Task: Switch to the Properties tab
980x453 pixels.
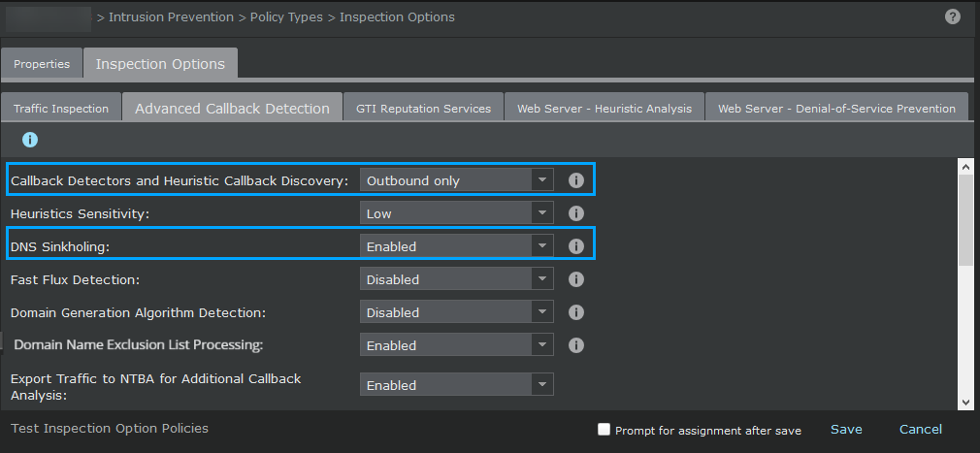Action: 42,64
